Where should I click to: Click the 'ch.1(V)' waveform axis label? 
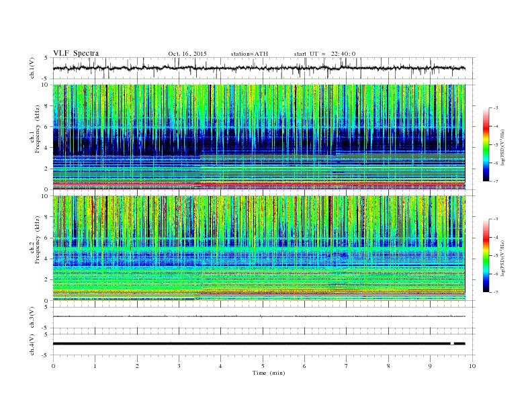(x=32, y=68)
